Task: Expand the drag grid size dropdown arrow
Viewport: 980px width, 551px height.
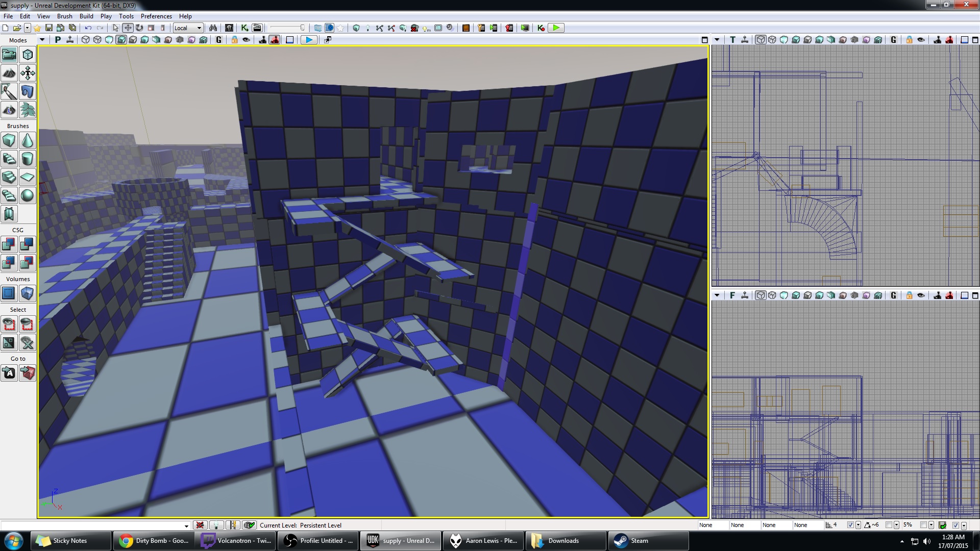Action: 858,525
